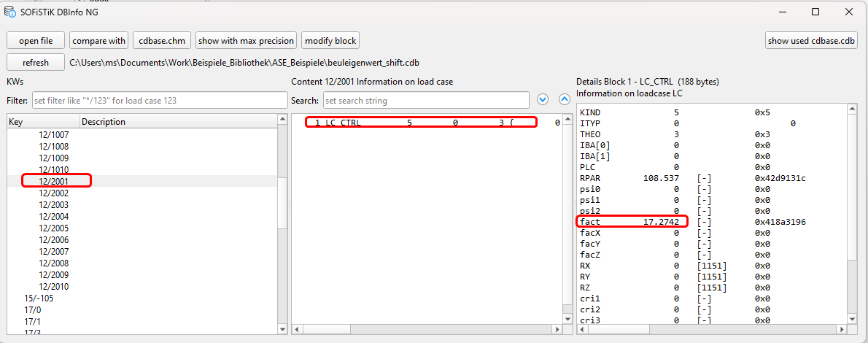
Task: Select key 12/2001 in the list
Action: 54,181
